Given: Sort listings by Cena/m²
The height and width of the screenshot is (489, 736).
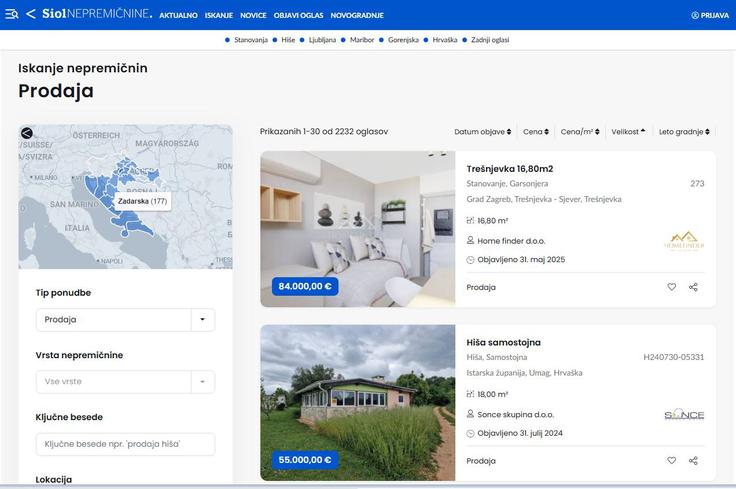Looking at the screenshot, I should 580,132.
